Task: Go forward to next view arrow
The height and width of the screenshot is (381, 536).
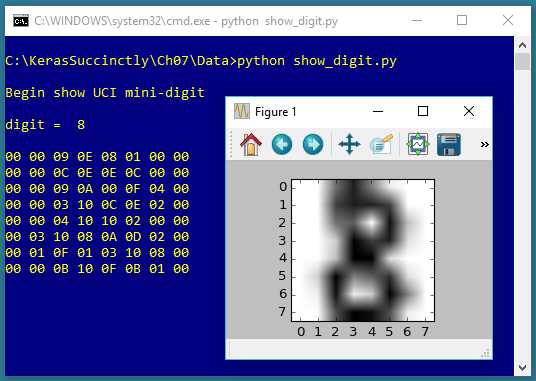Action: (x=313, y=145)
